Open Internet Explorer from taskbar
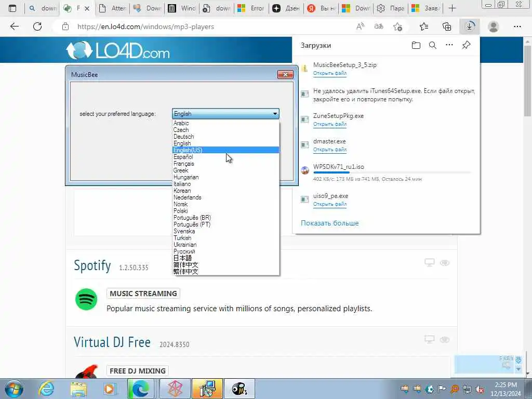This screenshot has height=399, width=532. 46,389
